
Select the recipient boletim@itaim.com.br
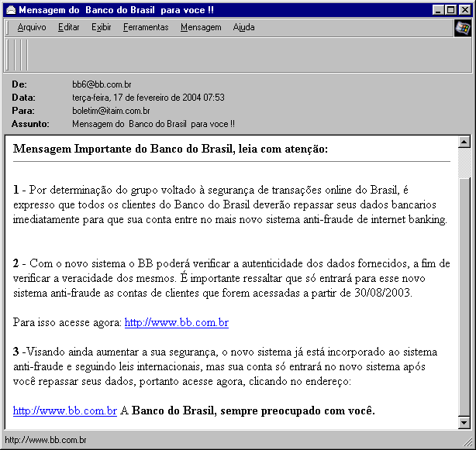pos(111,111)
